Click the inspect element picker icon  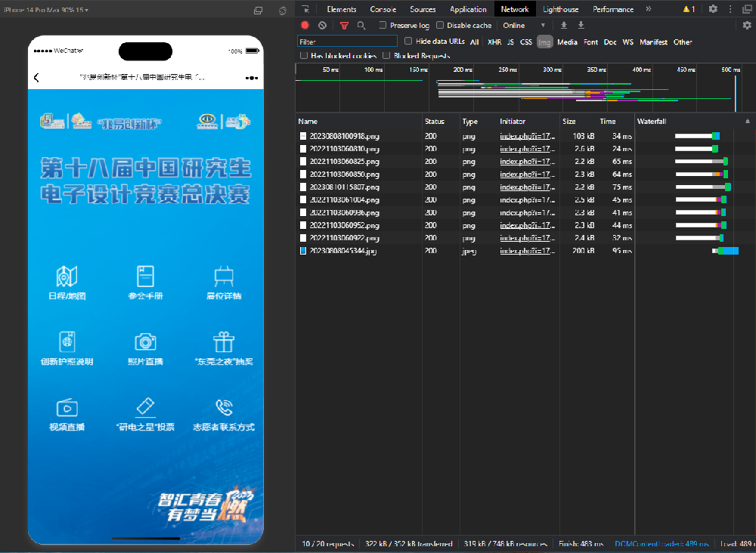coord(305,9)
